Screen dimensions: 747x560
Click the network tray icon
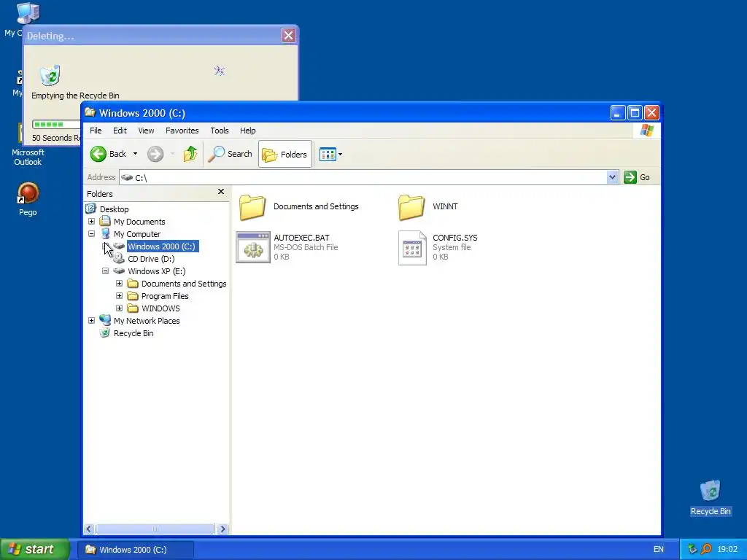[x=692, y=549]
